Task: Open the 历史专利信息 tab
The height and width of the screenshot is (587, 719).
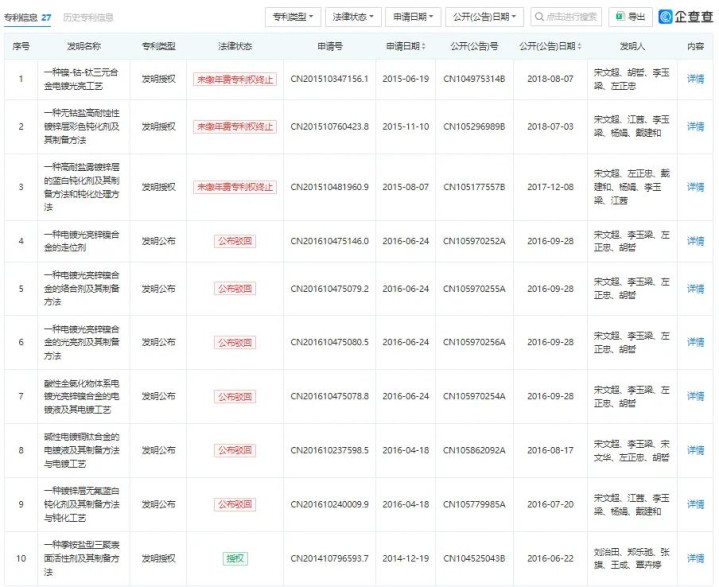Action: (88, 17)
